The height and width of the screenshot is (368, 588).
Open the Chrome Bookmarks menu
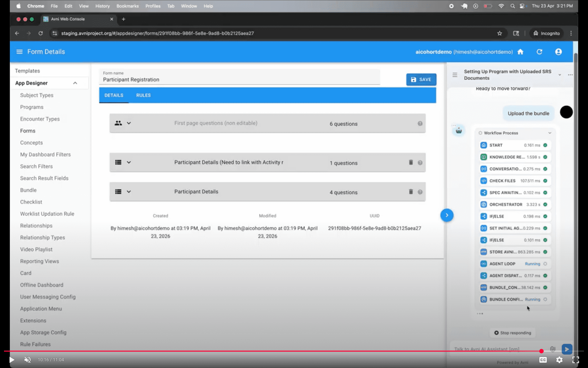point(127,6)
